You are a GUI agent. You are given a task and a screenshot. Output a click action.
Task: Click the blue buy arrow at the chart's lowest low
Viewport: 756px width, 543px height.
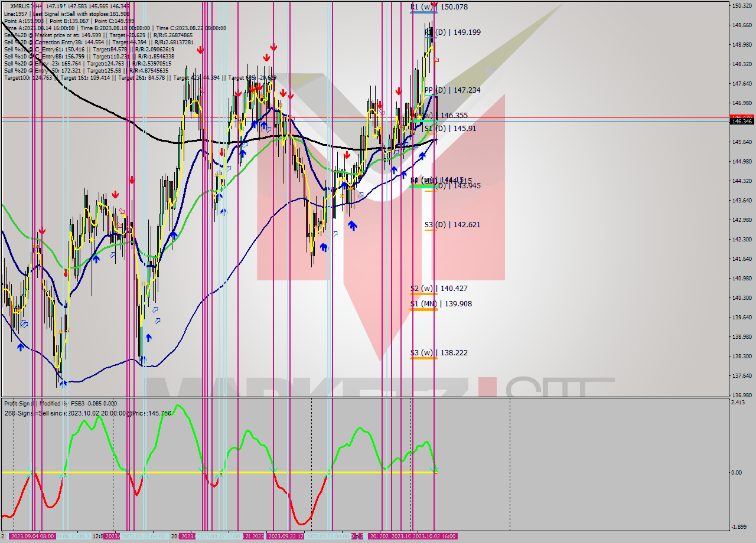pyautogui.click(x=63, y=384)
